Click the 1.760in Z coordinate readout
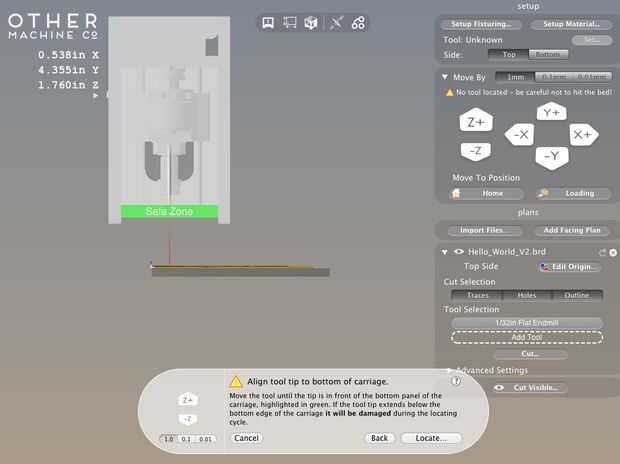The height and width of the screenshot is (464, 620). click(68, 85)
